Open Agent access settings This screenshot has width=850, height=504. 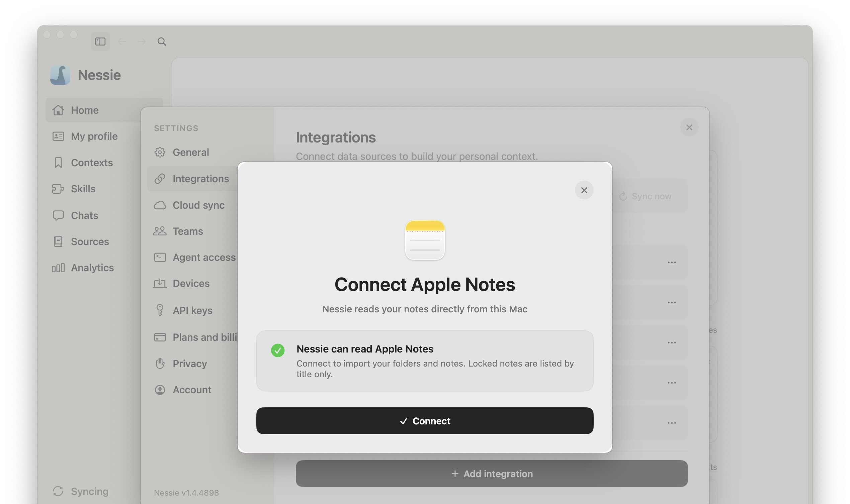(195, 258)
